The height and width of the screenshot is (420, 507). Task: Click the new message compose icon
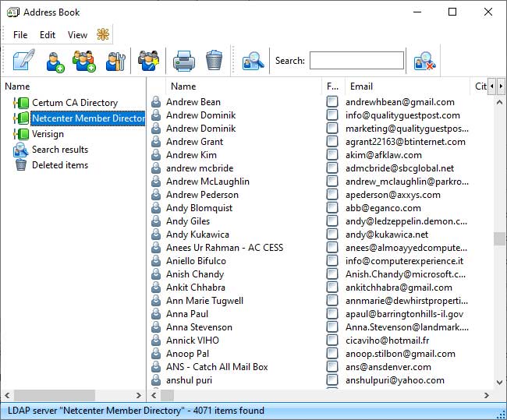pyautogui.click(x=23, y=61)
